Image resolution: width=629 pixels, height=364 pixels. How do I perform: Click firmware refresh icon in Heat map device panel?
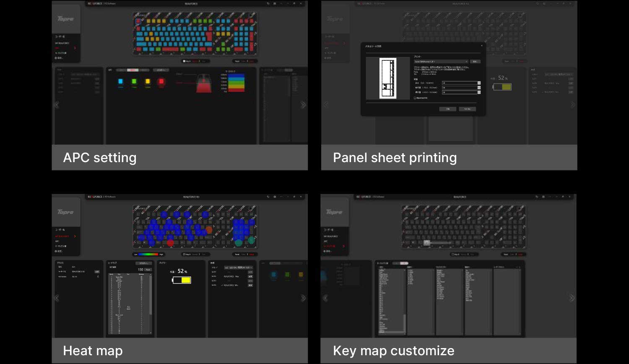coord(98,276)
